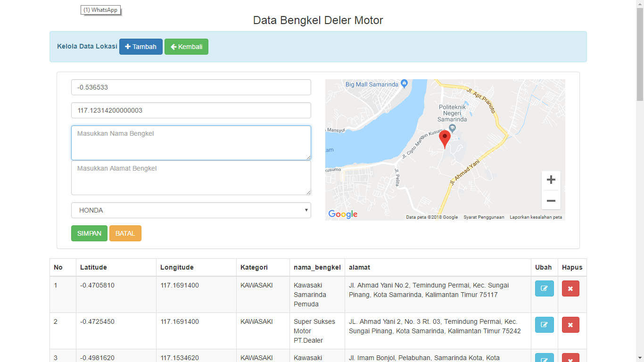
Task: Click the Google logo on map
Action: click(343, 214)
